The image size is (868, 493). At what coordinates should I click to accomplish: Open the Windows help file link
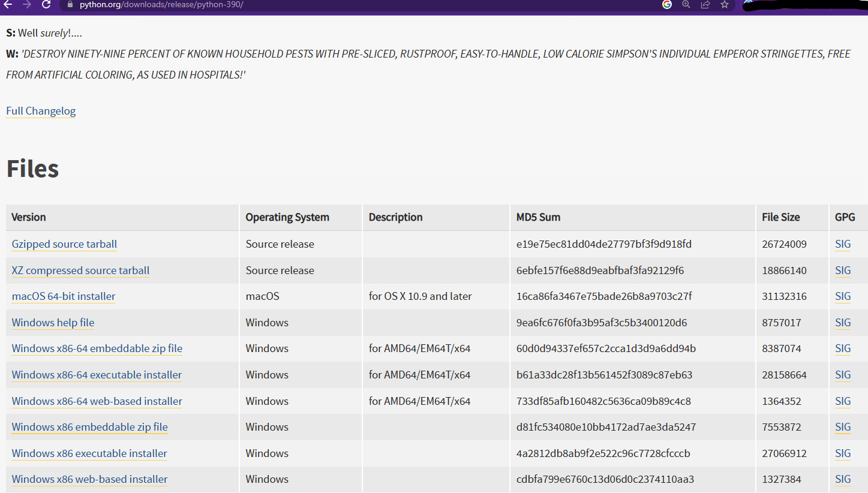(x=53, y=323)
